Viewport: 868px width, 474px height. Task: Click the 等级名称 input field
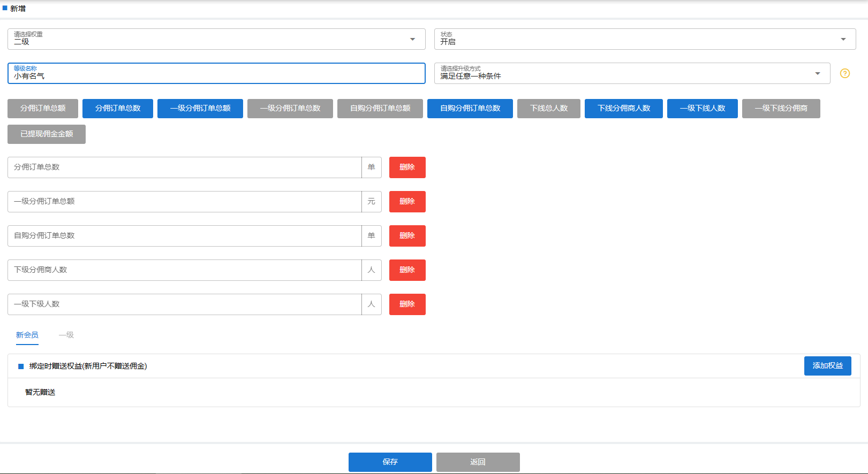pyautogui.click(x=216, y=73)
